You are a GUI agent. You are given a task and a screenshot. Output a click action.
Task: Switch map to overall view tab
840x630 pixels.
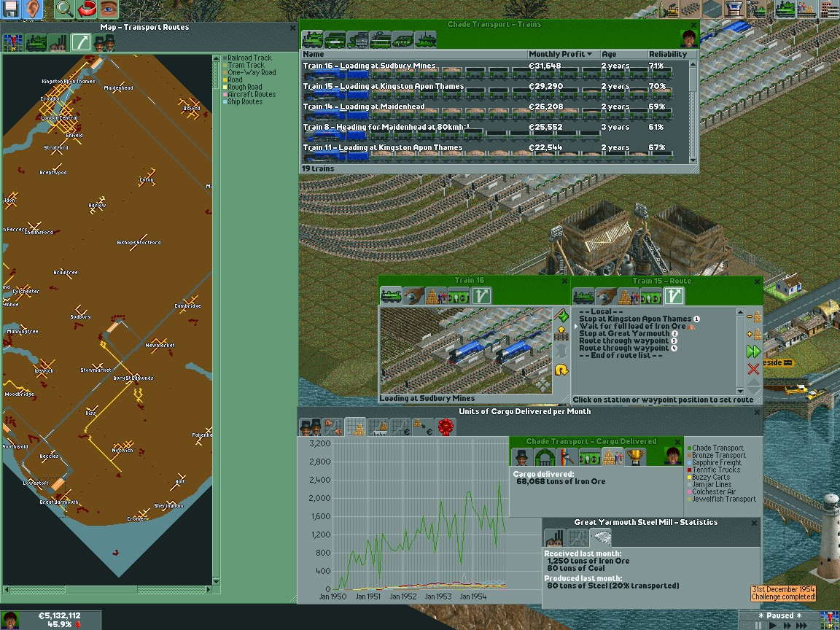pos(13,42)
